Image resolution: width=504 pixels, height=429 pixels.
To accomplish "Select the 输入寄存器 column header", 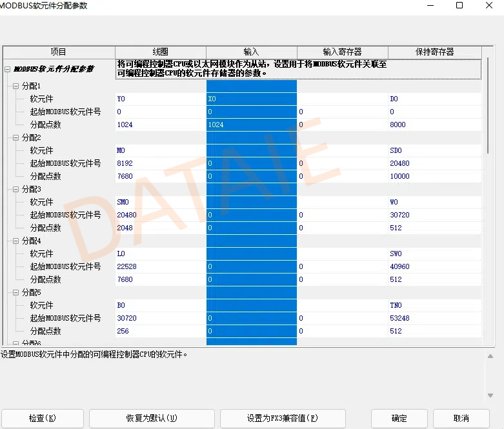I will (x=342, y=52).
